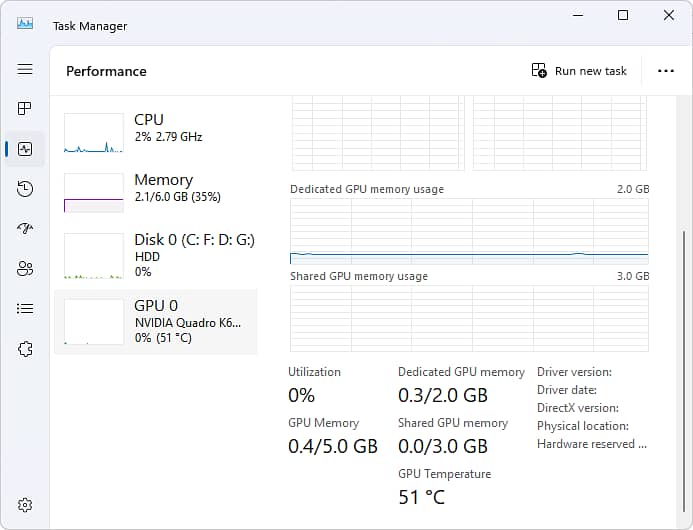Open the Details page icon

(x=25, y=308)
